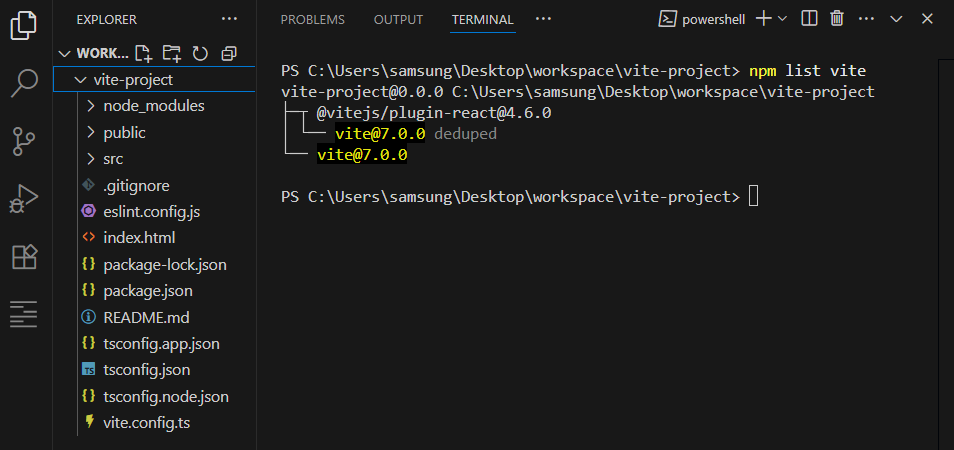Click '@vitejs/plugin-react@4.6.0' in terminal output
The height and width of the screenshot is (450, 954).
tap(433, 112)
